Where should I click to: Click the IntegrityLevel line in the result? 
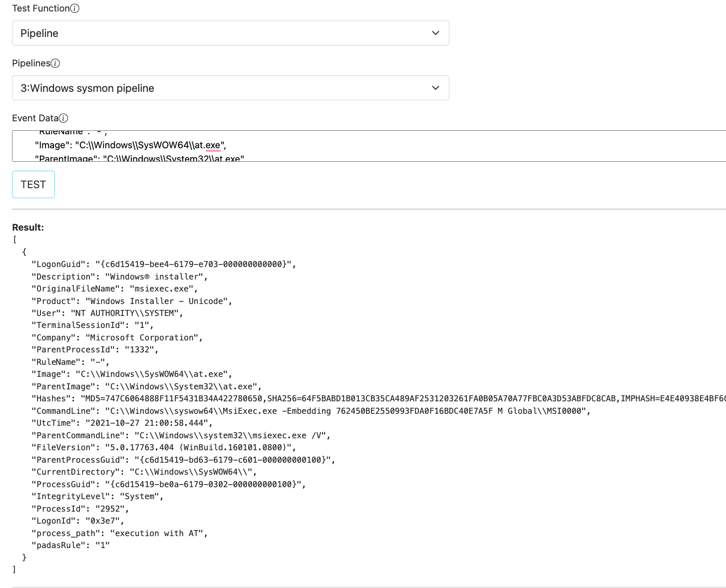97,496
